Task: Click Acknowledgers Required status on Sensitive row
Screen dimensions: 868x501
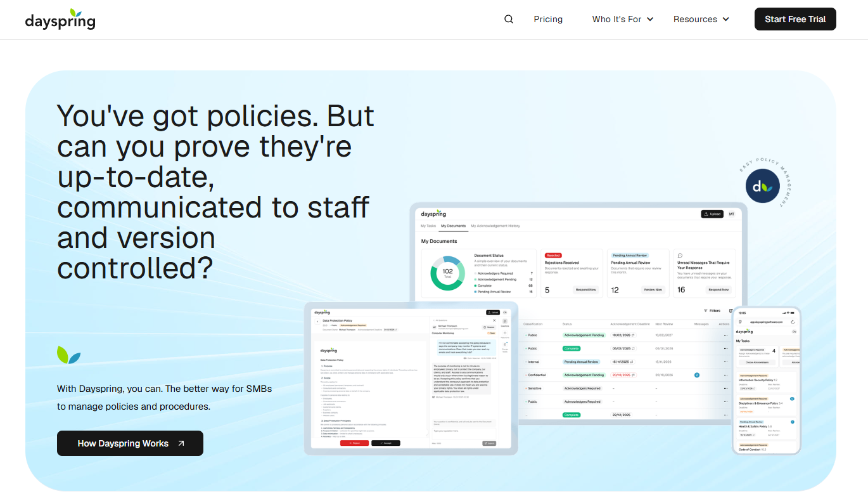Action: 582,388
